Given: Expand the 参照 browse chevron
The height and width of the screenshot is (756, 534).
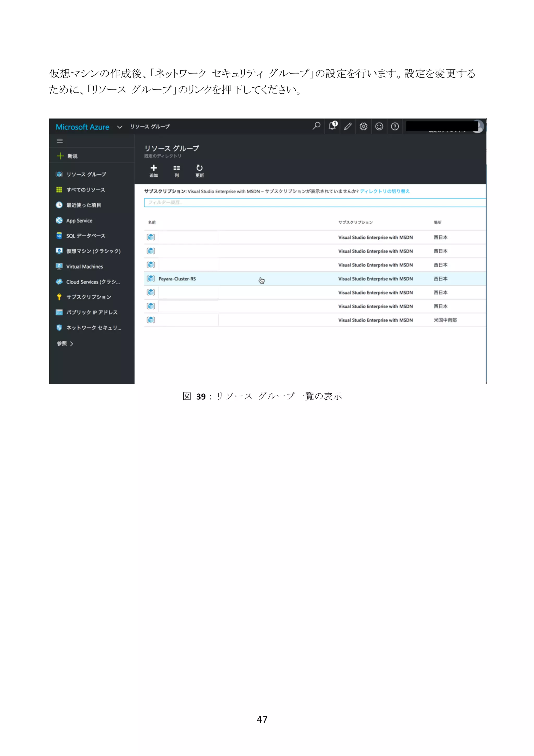Looking at the screenshot, I should [x=71, y=344].
